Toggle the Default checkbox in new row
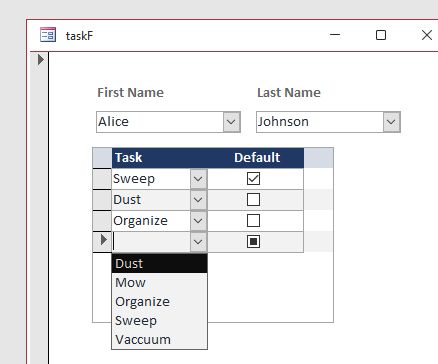Image resolution: width=438 pixels, height=364 pixels. click(253, 242)
